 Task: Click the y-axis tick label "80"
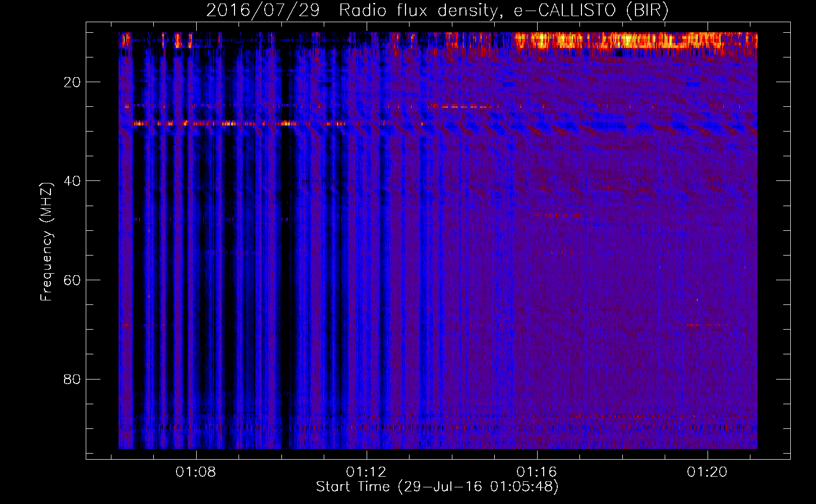[x=73, y=379]
